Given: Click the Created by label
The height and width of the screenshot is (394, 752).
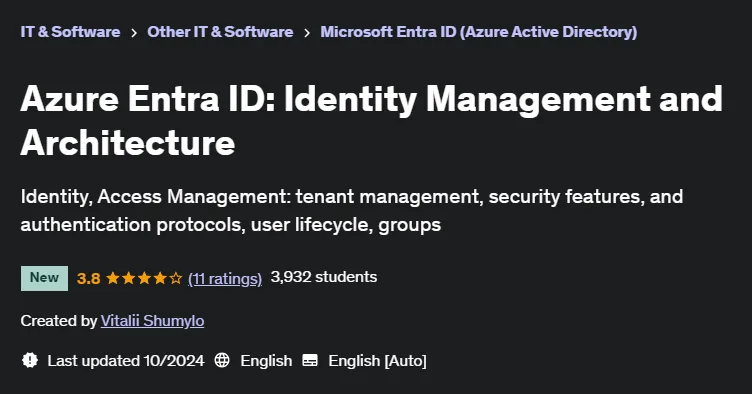Looking at the screenshot, I should click(x=59, y=321).
